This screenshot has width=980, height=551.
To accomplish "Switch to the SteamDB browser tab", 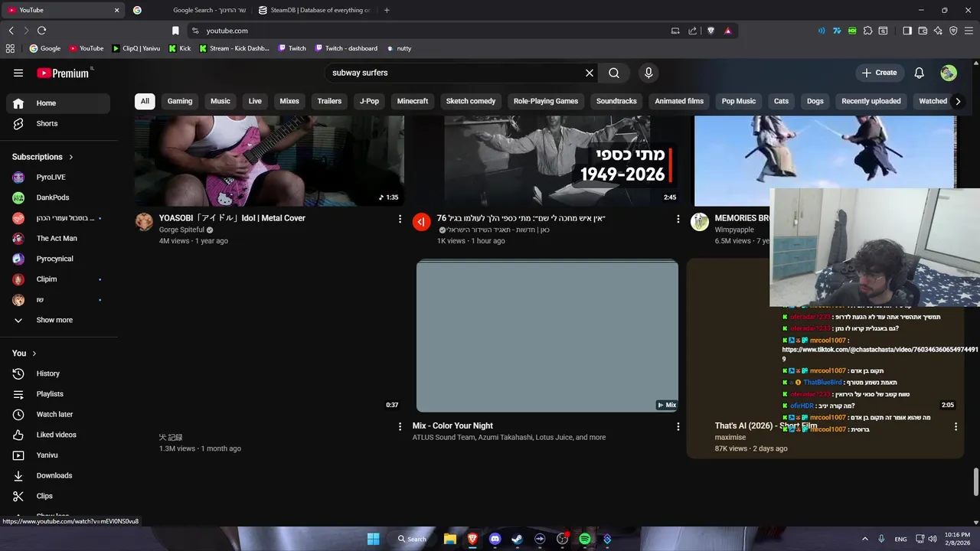I will tap(314, 10).
